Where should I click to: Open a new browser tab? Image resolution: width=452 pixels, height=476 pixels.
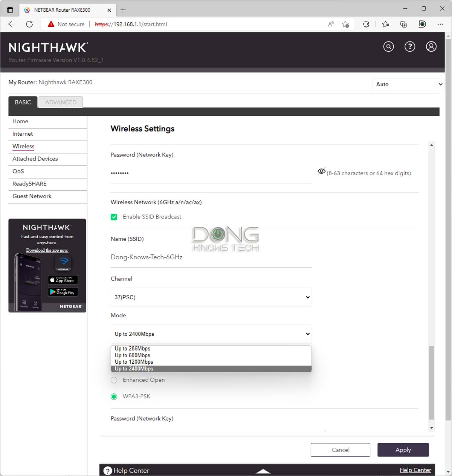123,10
